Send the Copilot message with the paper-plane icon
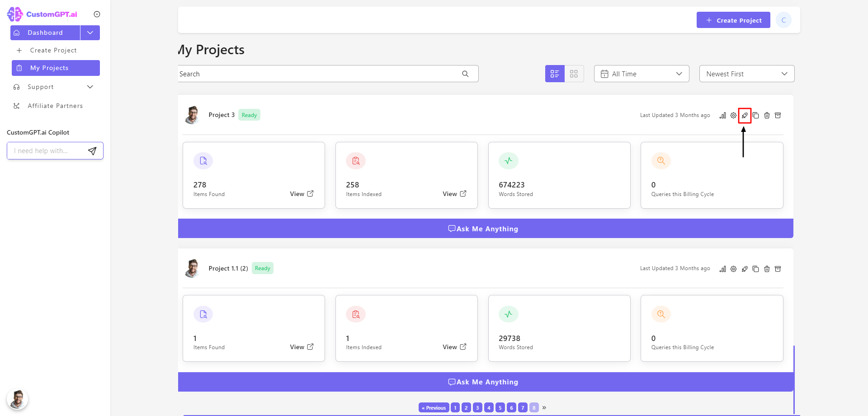Screen dimensions: 868x416 click(92, 151)
